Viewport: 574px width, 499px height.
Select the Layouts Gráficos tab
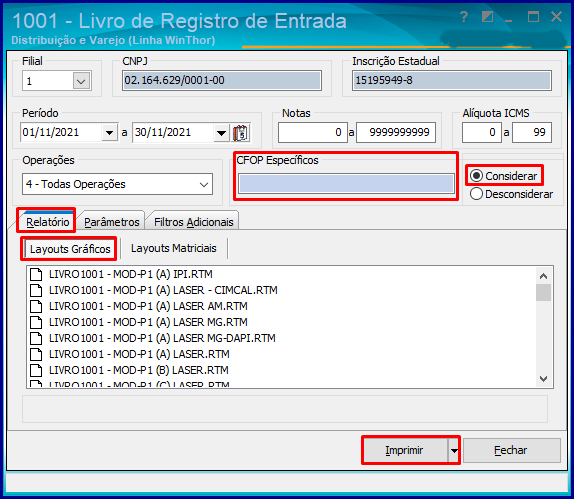tap(70, 249)
